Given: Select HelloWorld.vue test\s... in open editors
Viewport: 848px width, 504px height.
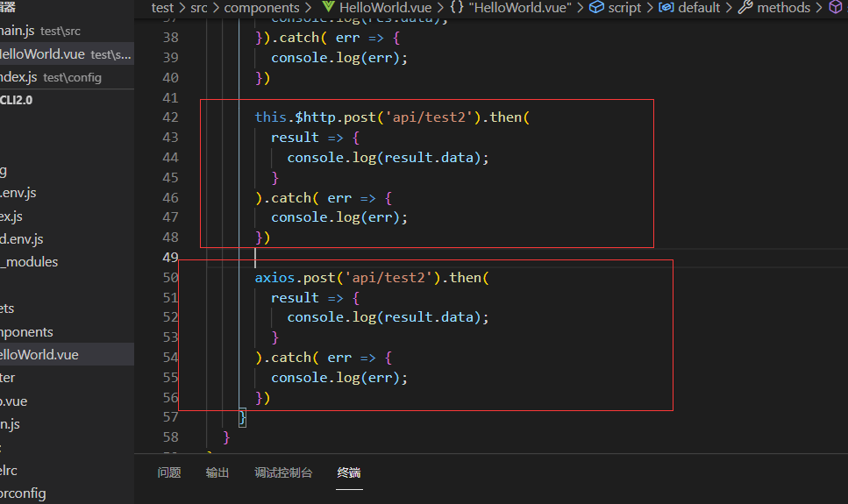Looking at the screenshot, I should point(67,54).
